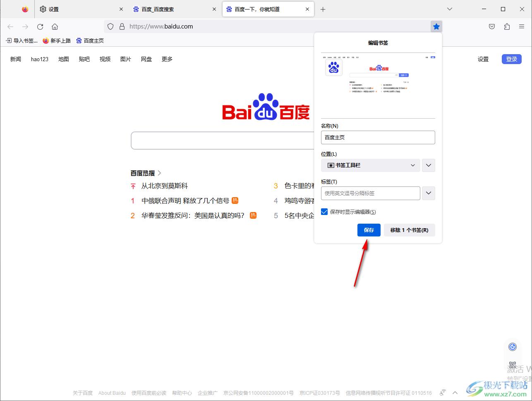Click the Baidu paw thumbnail in bookmark panel
Image resolution: width=532 pixels, height=401 pixels.
[334, 67]
